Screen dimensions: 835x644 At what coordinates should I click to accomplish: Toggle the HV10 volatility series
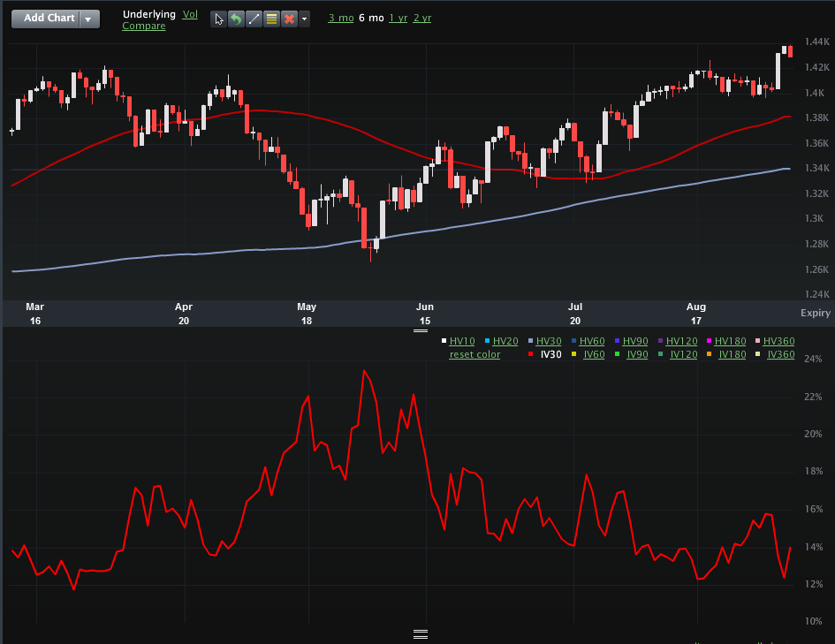click(462, 341)
